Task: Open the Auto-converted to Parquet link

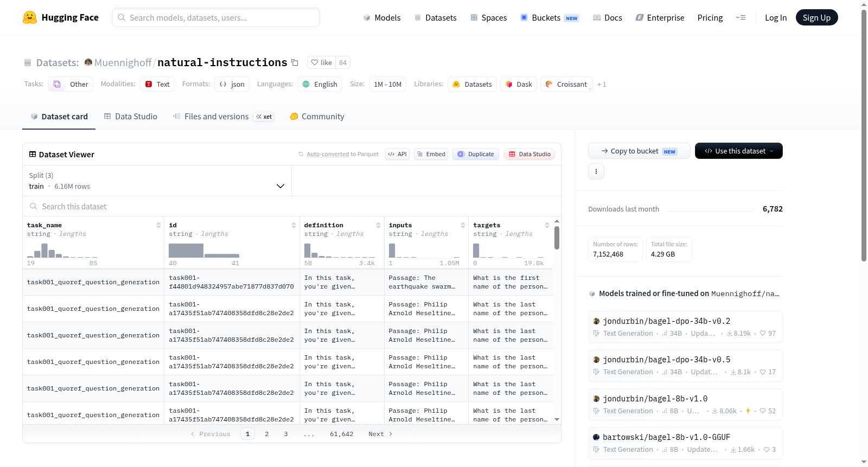Action: [x=342, y=154]
